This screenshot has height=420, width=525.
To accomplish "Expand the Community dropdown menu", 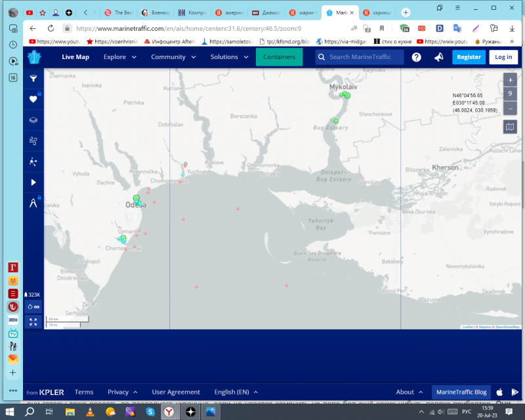I will coord(173,57).
